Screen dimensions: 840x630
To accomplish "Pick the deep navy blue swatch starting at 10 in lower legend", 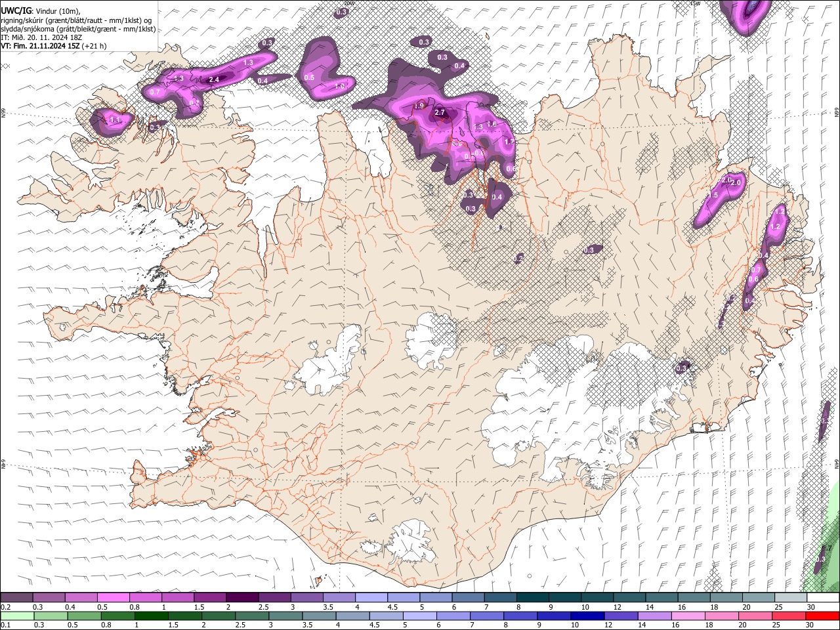I will coord(587,616).
